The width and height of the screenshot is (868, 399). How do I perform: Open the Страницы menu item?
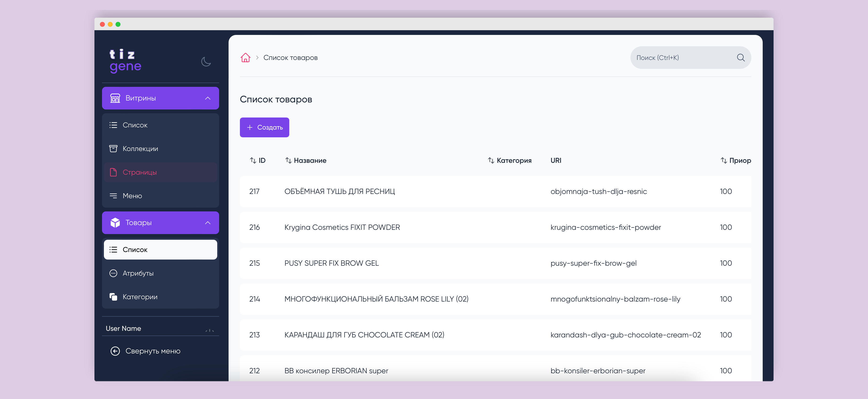point(160,172)
